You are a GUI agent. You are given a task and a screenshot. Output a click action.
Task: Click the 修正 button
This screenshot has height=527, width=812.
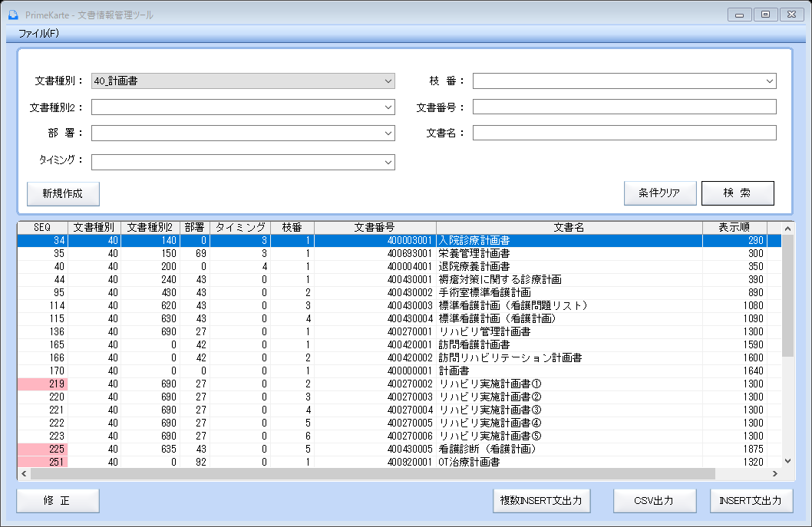[58, 501]
